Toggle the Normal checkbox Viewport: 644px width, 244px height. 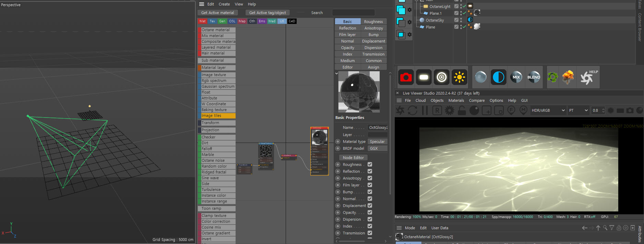point(370,199)
